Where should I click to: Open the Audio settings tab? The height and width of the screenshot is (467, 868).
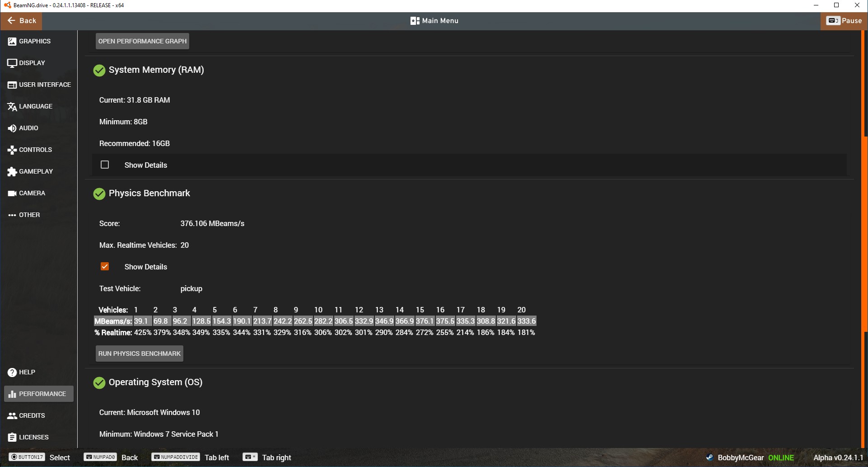click(39, 128)
